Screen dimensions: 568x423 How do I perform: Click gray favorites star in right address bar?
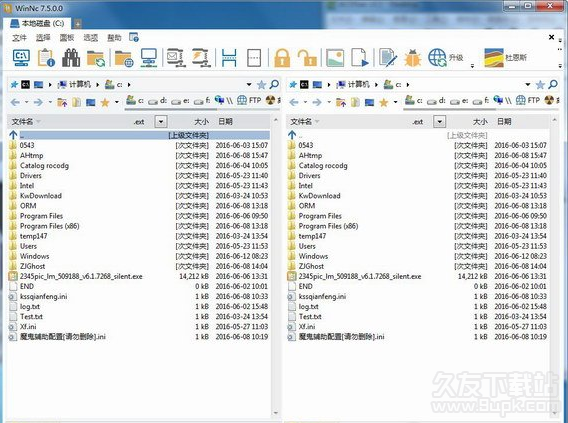(x=540, y=85)
